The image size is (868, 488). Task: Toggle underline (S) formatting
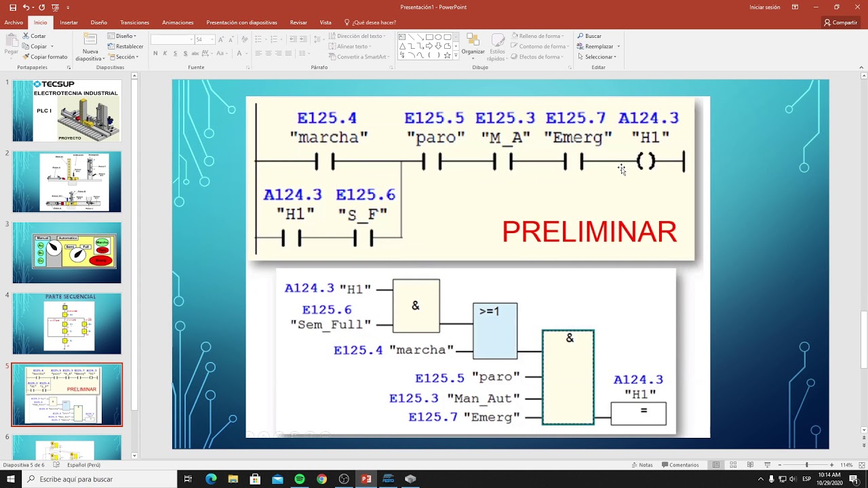tap(176, 54)
